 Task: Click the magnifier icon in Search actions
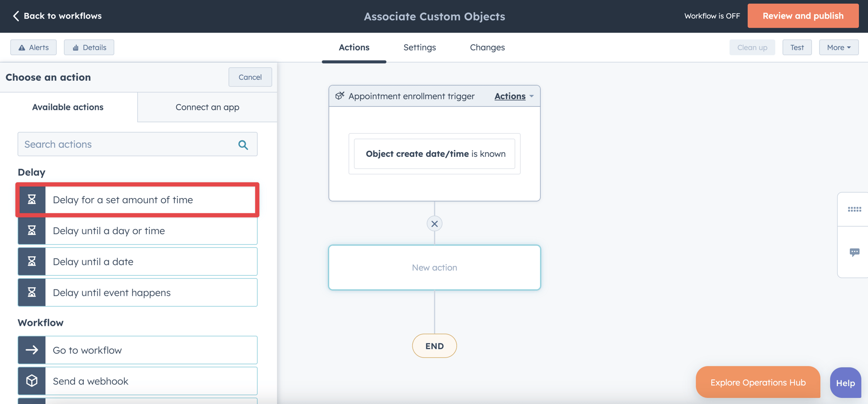(x=243, y=144)
